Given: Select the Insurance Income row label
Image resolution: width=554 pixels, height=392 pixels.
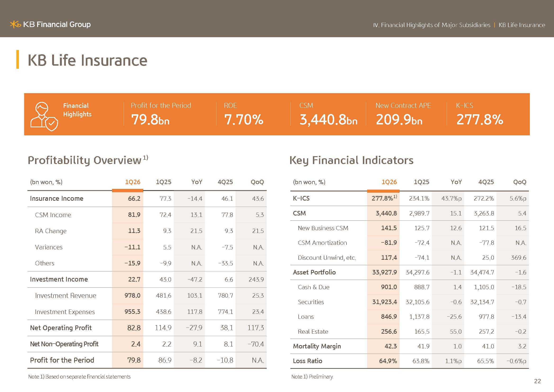Looking at the screenshot, I should pyautogui.click(x=56, y=198).
